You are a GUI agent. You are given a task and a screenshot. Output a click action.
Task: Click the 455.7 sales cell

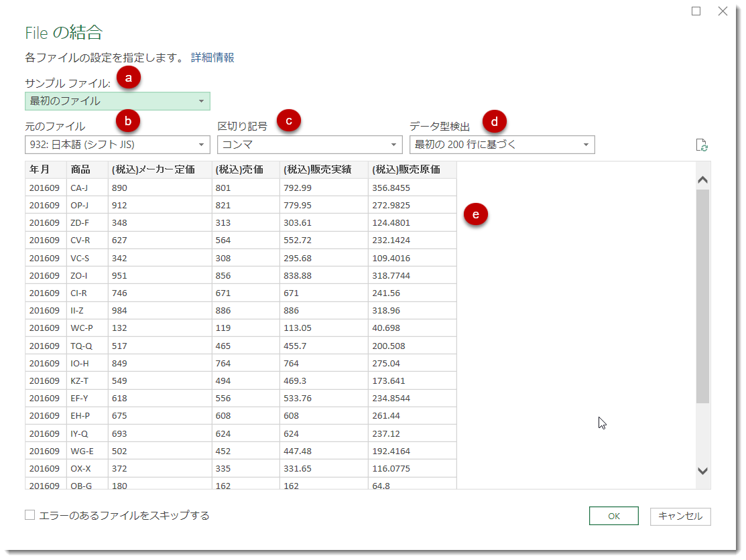click(324, 346)
